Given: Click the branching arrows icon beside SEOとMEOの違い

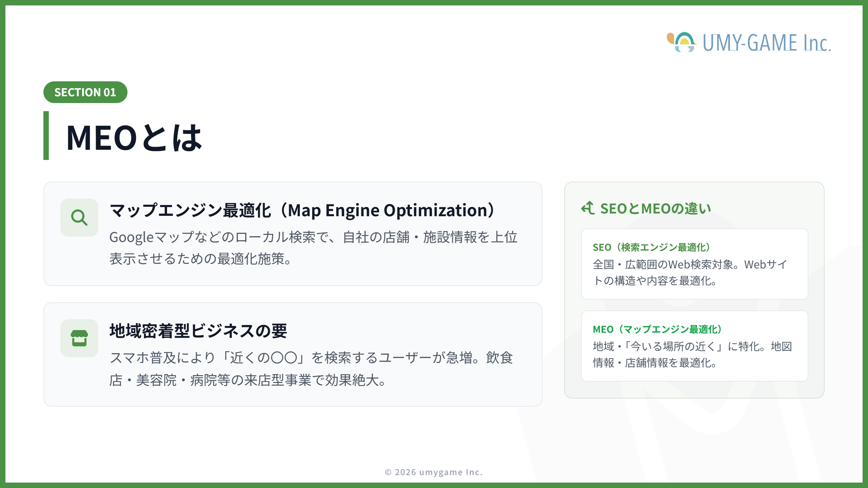Looking at the screenshot, I should [x=588, y=208].
